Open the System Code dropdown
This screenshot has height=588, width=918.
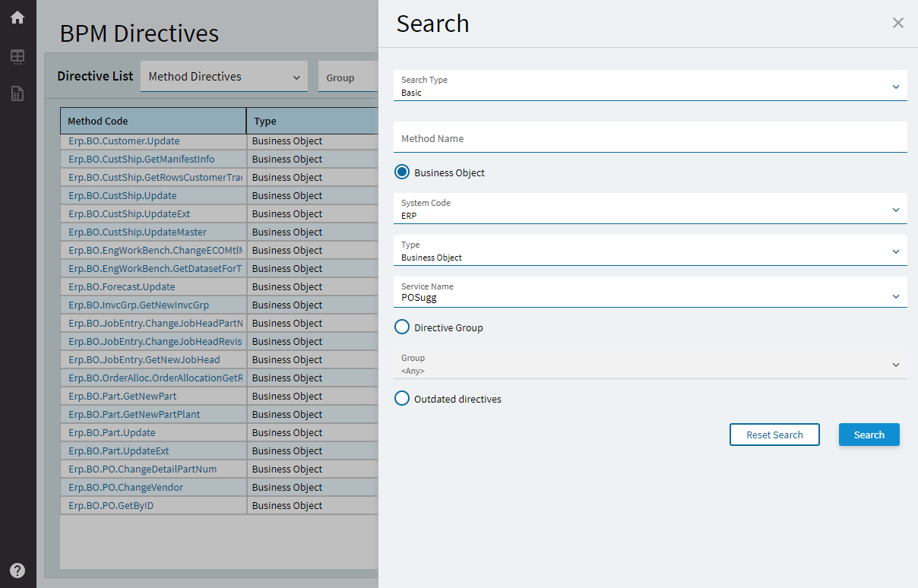click(x=651, y=209)
